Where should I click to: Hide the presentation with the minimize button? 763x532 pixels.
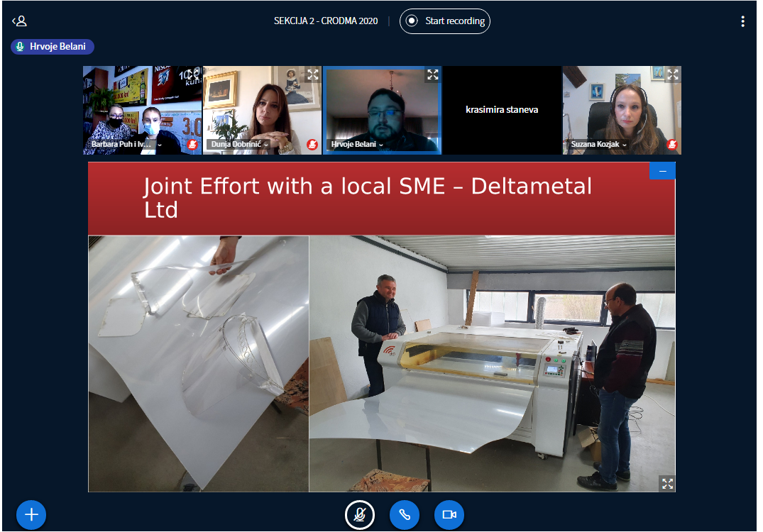click(662, 171)
